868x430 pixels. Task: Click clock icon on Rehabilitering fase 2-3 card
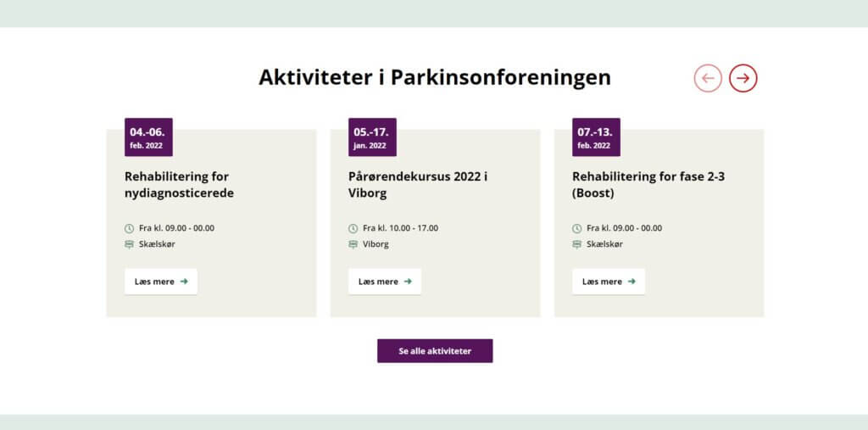(x=576, y=228)
